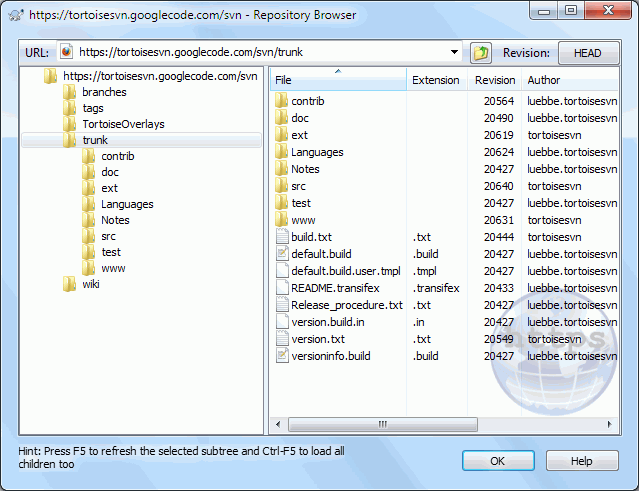The image size is (639, 491).
Task: Click the default.build.user.tmpl file icon
Action: click(282, 271)
